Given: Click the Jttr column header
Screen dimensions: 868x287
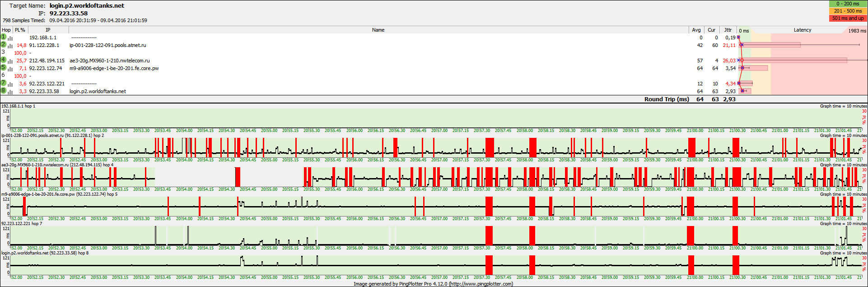Looking at the screenshot, I should [728, 30].
